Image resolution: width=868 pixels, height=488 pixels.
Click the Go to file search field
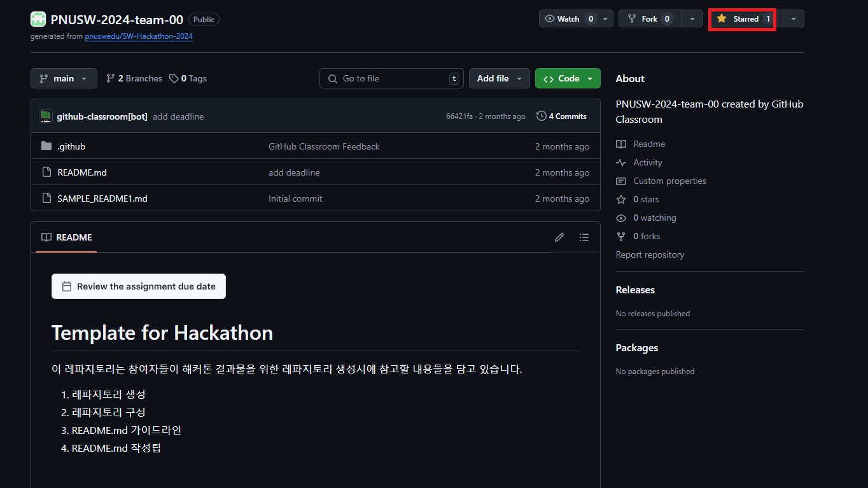click(x=391, y=78)
